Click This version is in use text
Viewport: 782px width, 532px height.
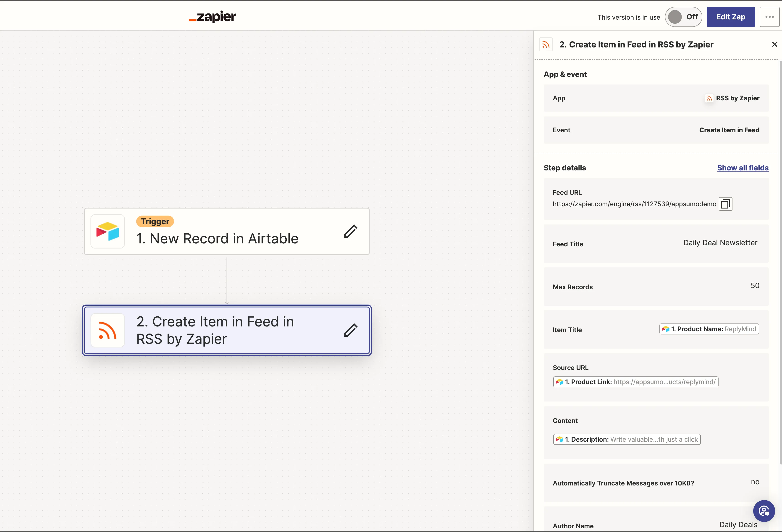pos(629,17)
